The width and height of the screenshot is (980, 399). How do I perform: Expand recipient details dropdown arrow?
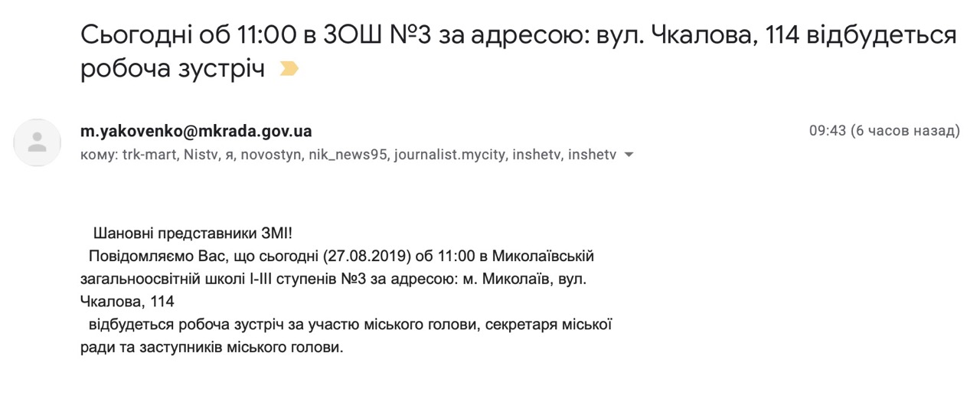[629, 155]
